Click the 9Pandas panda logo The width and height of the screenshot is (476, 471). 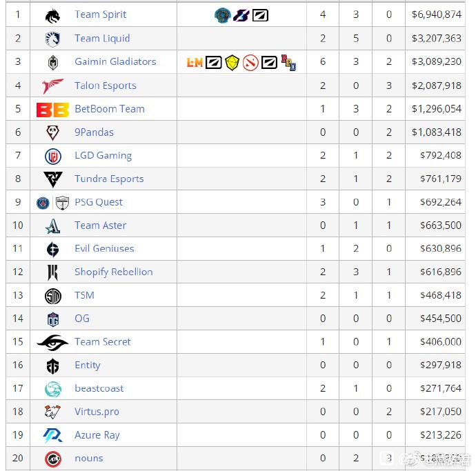[x=53, y=132]
